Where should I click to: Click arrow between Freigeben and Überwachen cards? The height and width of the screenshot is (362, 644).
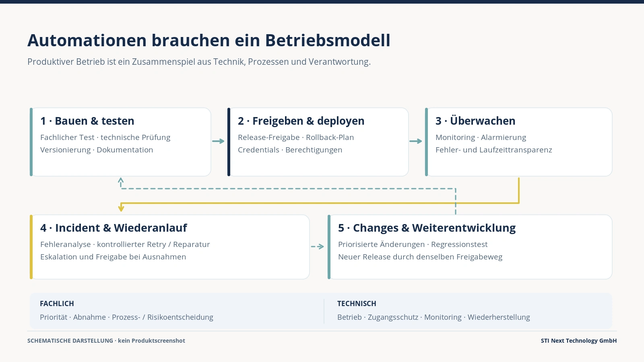[416, 141]
